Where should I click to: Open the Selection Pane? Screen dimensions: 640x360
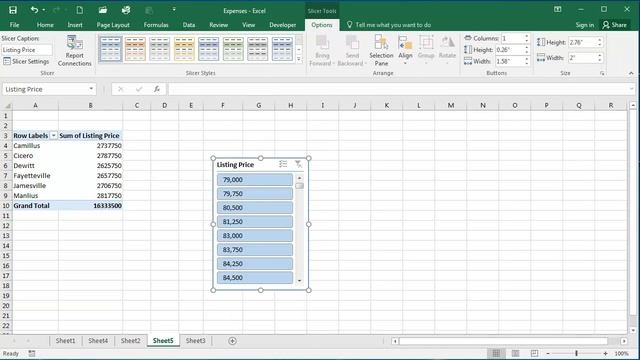(381, 51)
